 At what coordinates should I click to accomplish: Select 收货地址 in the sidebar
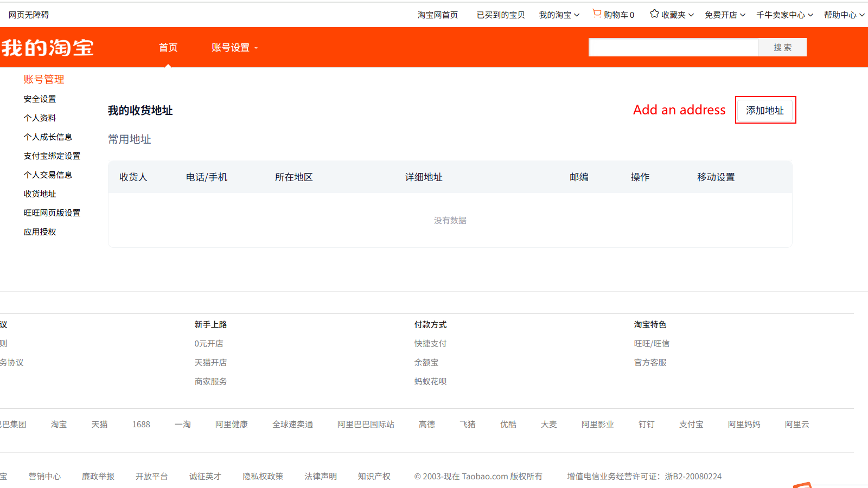[x=40, y=194]
